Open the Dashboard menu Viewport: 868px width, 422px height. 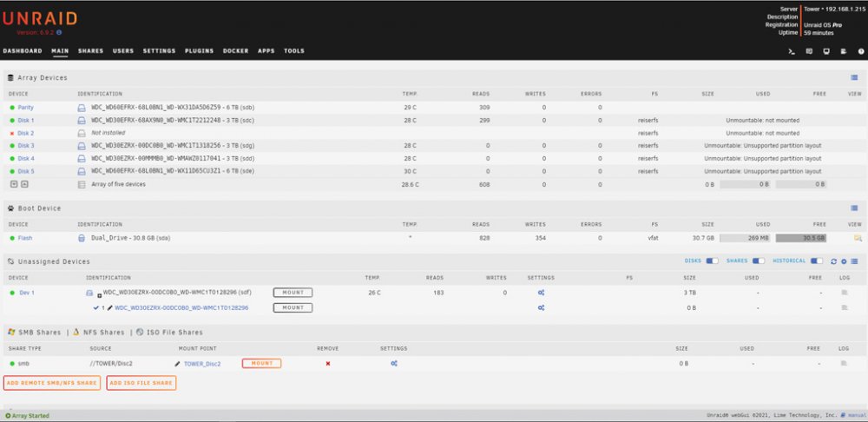click(23, 51)
